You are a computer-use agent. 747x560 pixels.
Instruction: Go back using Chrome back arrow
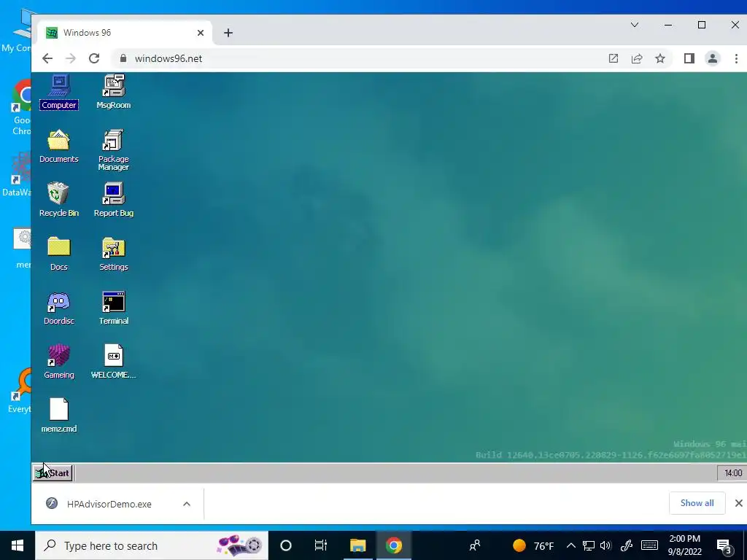pyautogui.click(x=47, y=58)
